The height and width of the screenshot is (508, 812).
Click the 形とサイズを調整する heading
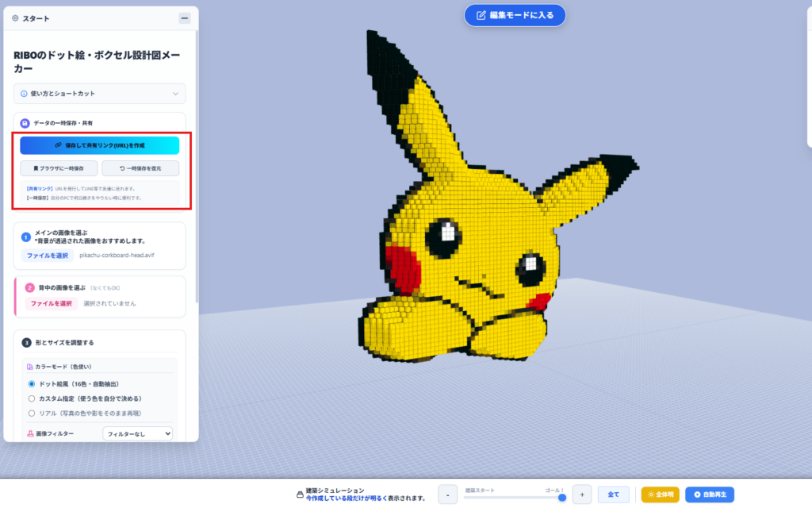coord(65,343)
